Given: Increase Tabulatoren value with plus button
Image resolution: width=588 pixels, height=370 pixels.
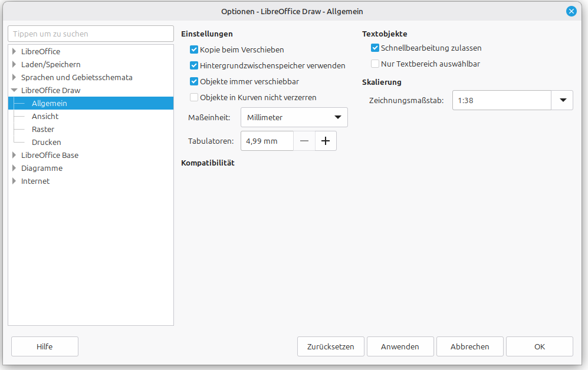Looking at the screenshot, I should point(326,141).
